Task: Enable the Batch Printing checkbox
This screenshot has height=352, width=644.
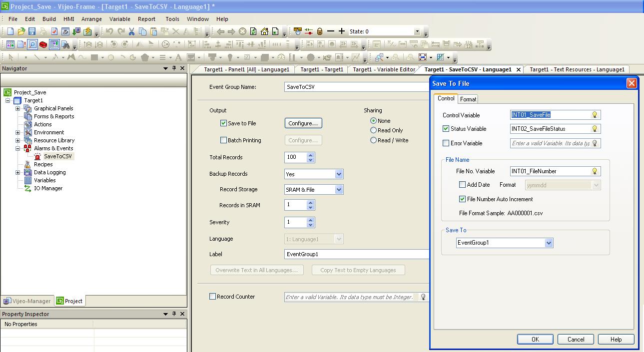Action: 223,140
